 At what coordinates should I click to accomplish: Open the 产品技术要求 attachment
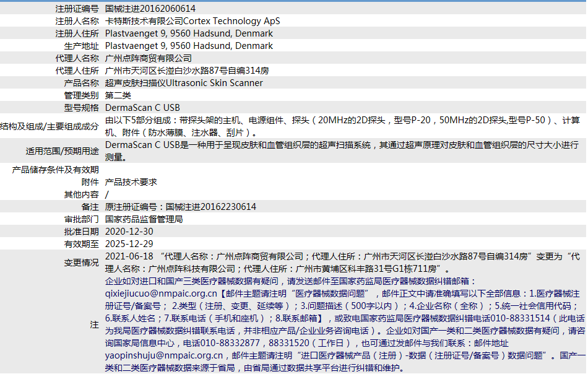tap(131, 182)
